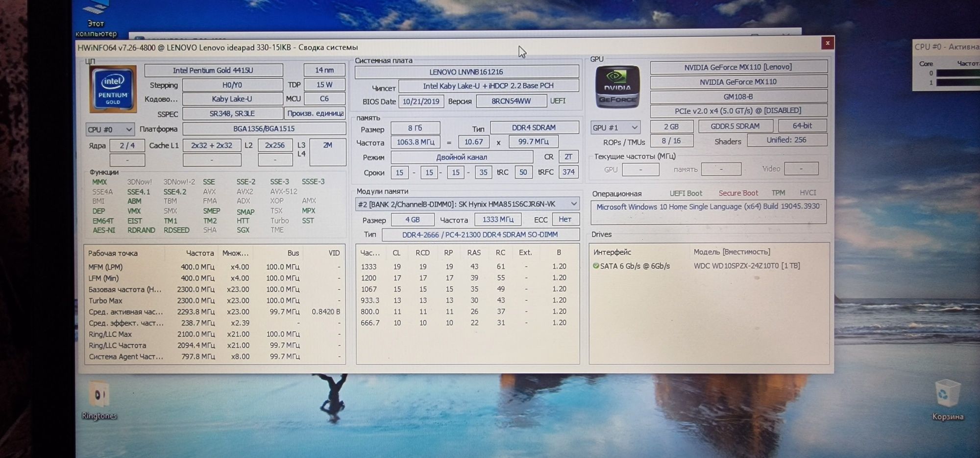Click the 2 GB video memory value

[x=671, y=127]
